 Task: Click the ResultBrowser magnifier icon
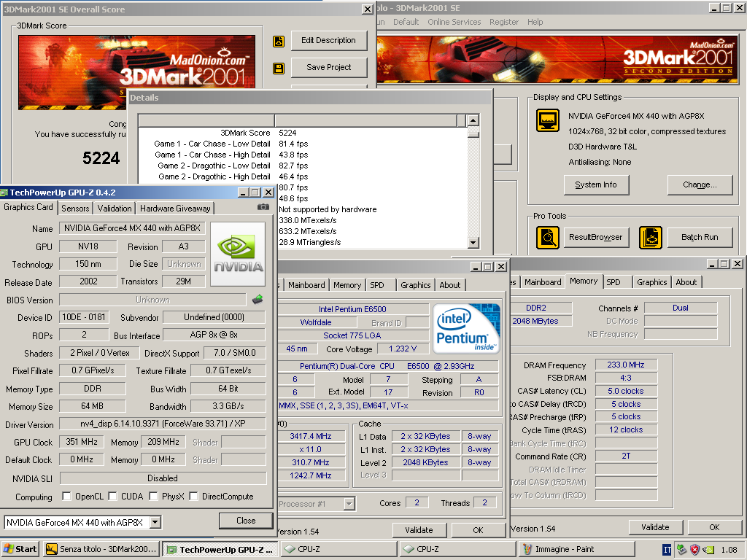coord(548,237)
